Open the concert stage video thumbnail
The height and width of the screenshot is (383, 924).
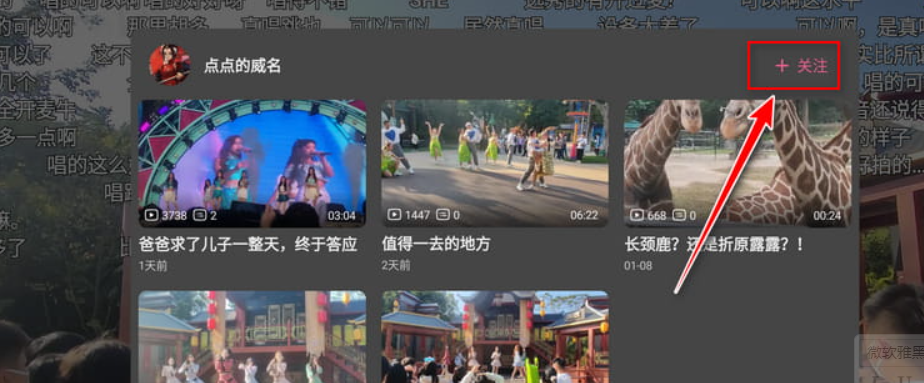tap(252, 163)
